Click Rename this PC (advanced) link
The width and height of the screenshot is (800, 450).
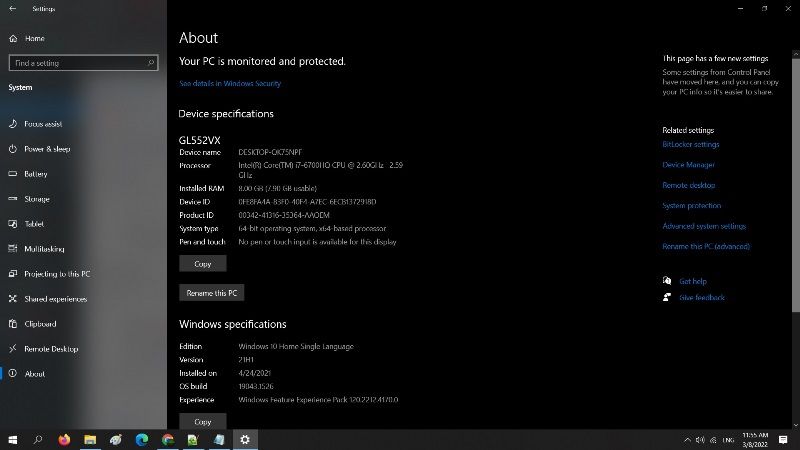[x=706, y=246]
